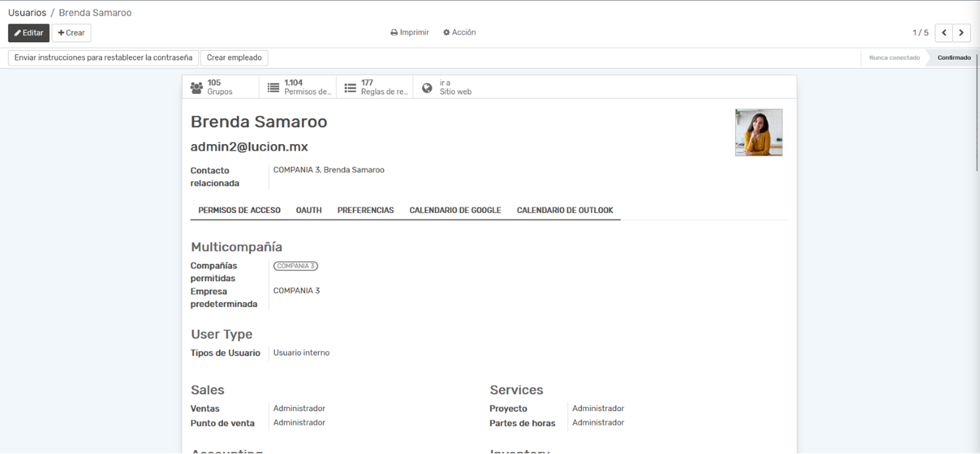Go to the previous user record arrow

(944, 33)
